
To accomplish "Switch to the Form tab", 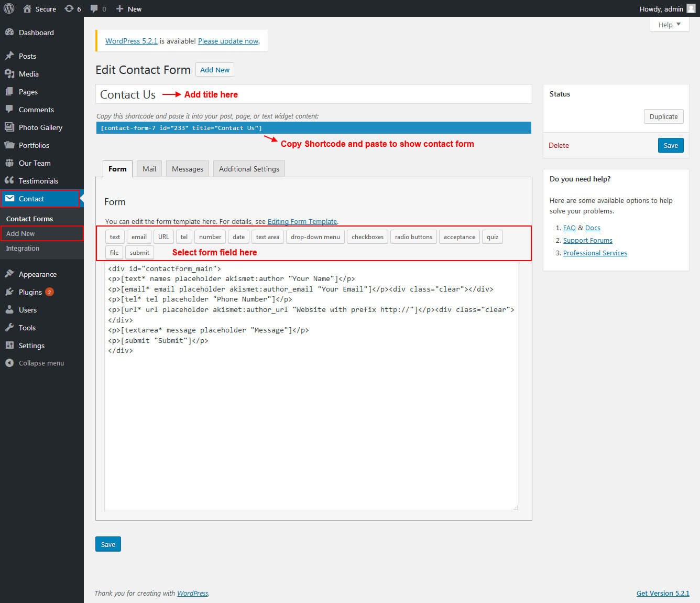I will click(117, 169).
